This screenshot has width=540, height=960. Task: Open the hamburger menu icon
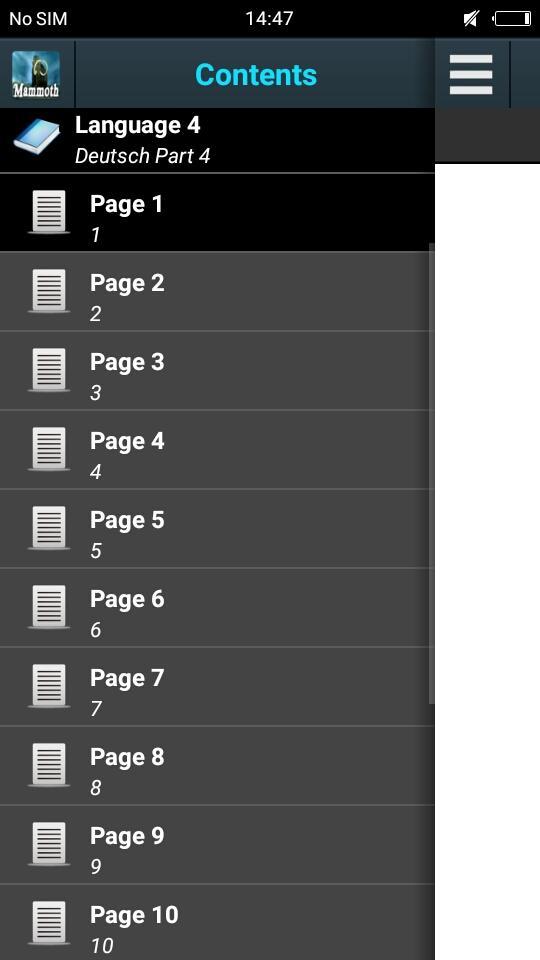click(x=471, y=75)
